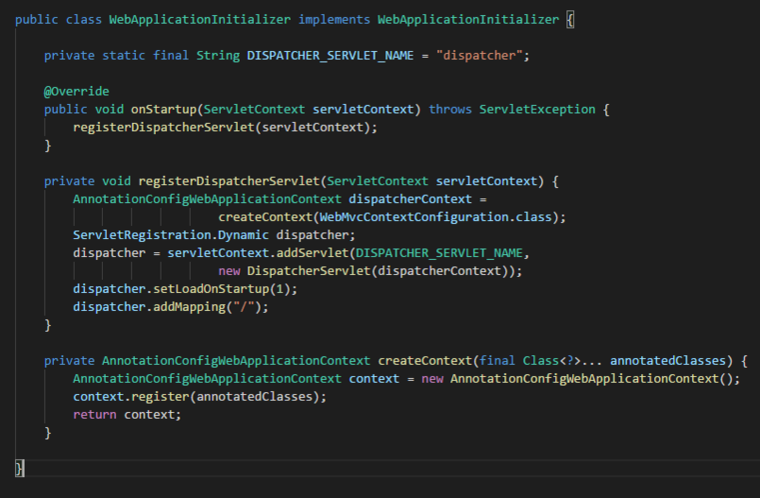Click the 'implements' keyword
This screenshot has height=498, width=760.
(334, 20)
